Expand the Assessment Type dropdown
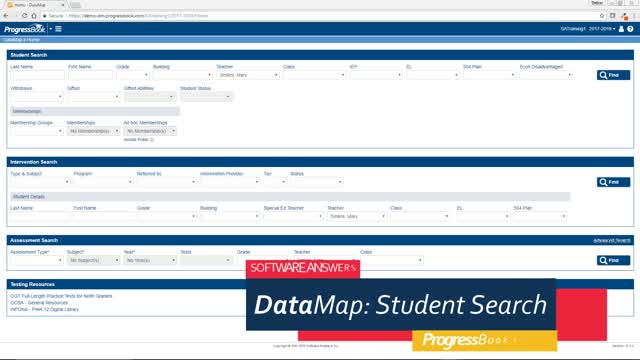Screen dimensions: 640x360 pos(36,260)
